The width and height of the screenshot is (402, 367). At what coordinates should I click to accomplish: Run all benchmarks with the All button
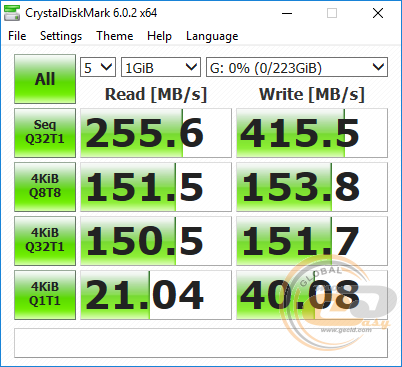point(45,79)
